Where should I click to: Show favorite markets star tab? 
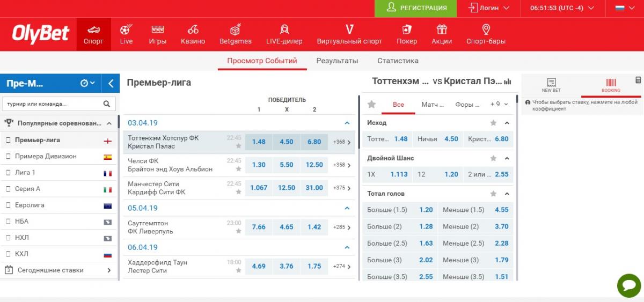coord(371,105)
